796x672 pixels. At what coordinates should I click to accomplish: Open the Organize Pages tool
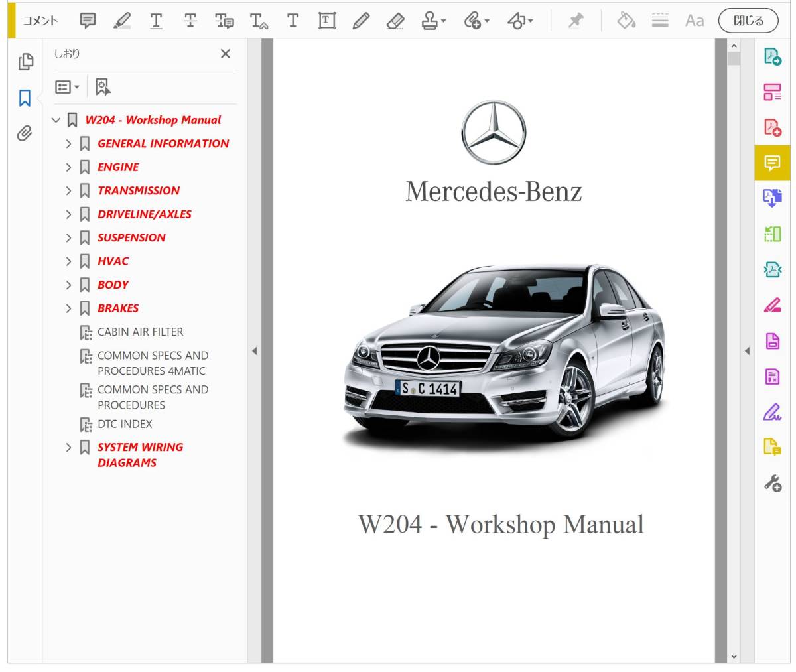point(772,92)
